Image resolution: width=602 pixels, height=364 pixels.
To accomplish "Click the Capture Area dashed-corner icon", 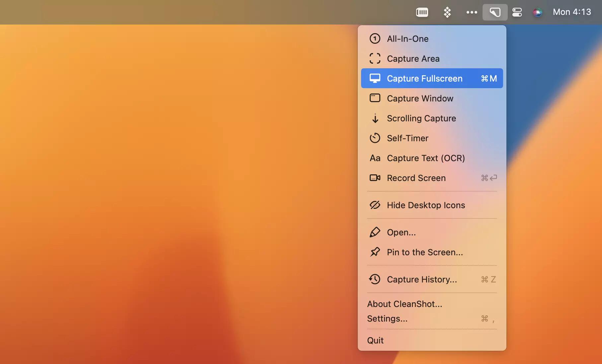I will coord(375,59).
